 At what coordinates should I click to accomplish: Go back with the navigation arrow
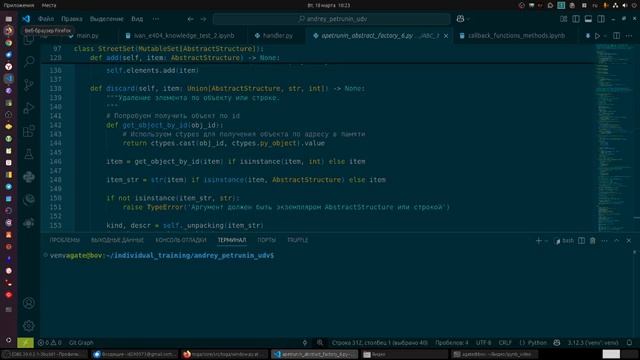191,19
